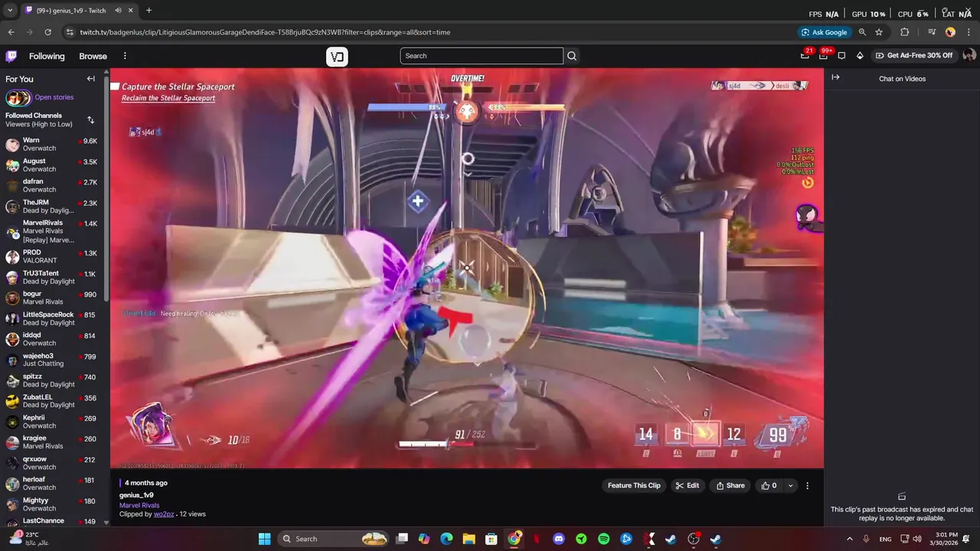Click the Share clip button
980x551 pixels.
(730, 485)
